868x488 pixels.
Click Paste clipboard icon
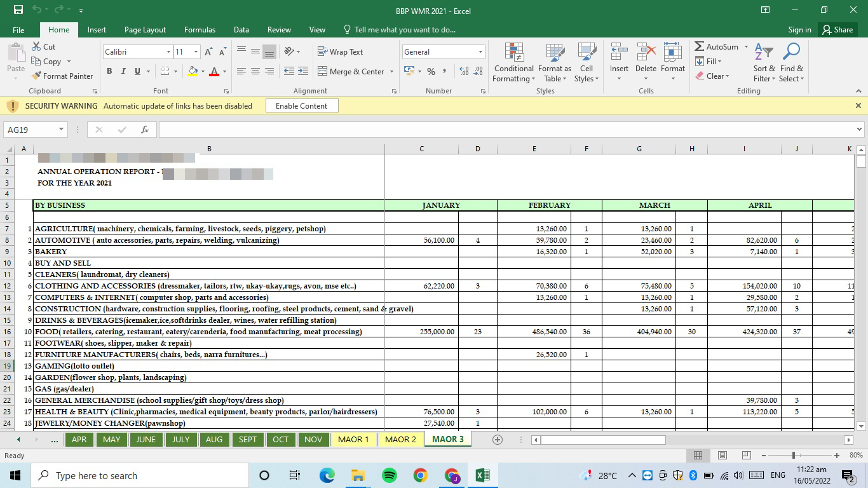coord(16,53)
